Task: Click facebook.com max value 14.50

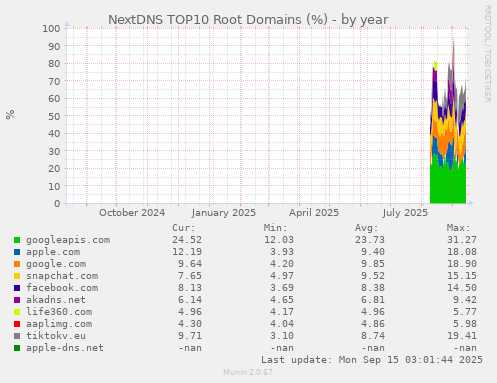Action: tap(462, 288)
